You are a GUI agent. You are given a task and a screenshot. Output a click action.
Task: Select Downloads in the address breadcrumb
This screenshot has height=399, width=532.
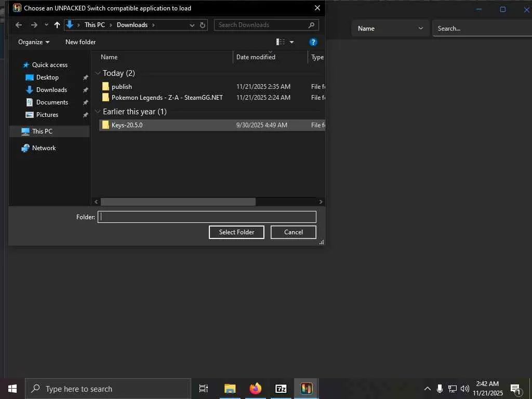pos(132,25)
